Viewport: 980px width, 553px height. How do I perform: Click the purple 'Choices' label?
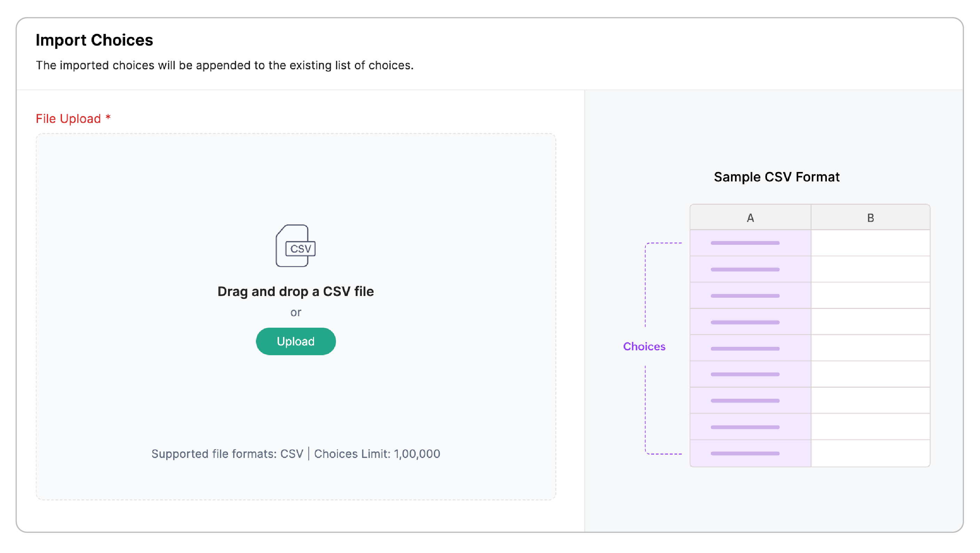coord(644,346)
